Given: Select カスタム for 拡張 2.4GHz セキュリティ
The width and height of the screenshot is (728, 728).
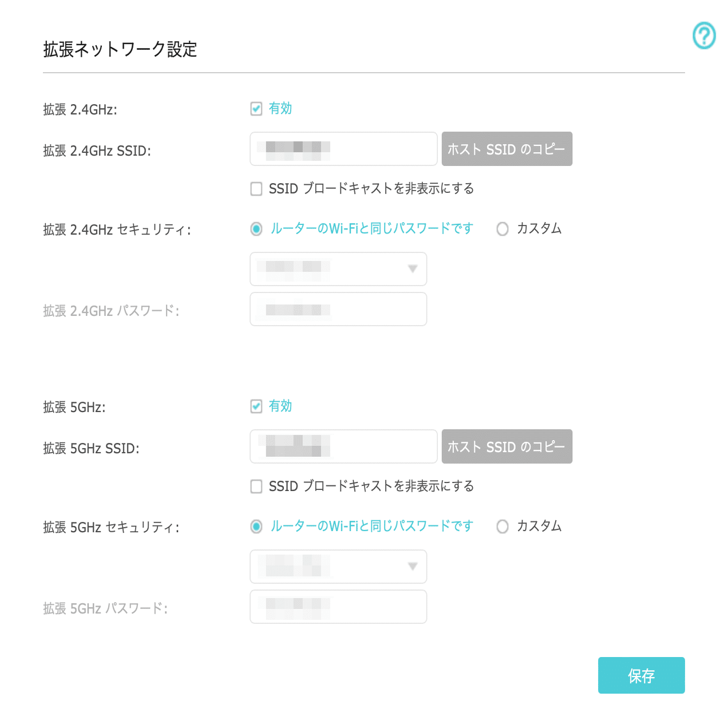Looking at the screenshot, I should click(x=503, y=229).
